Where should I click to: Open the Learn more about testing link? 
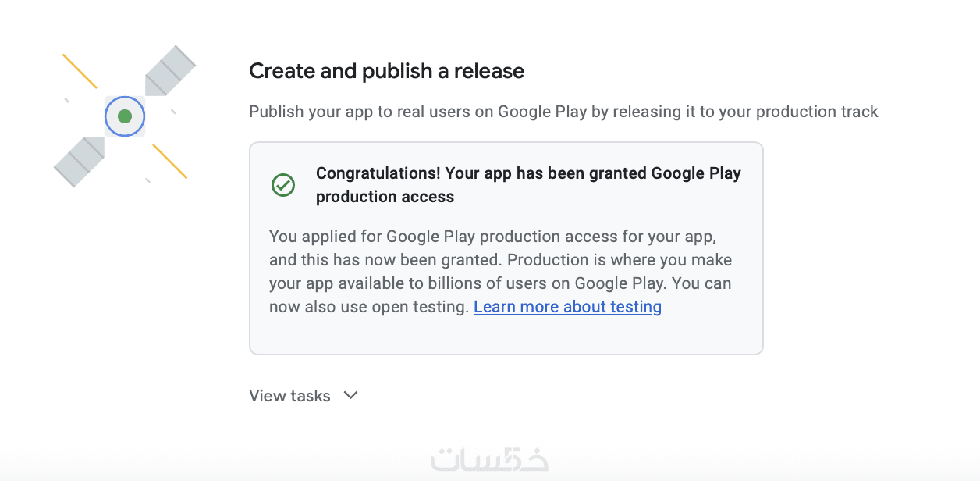[567, 307]
